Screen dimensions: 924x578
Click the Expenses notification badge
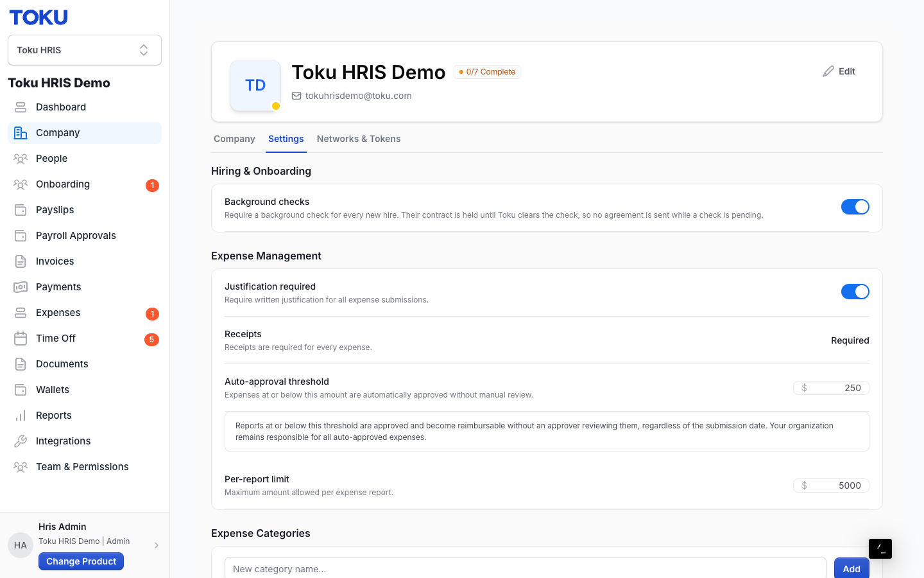click(x=152, y=314)
